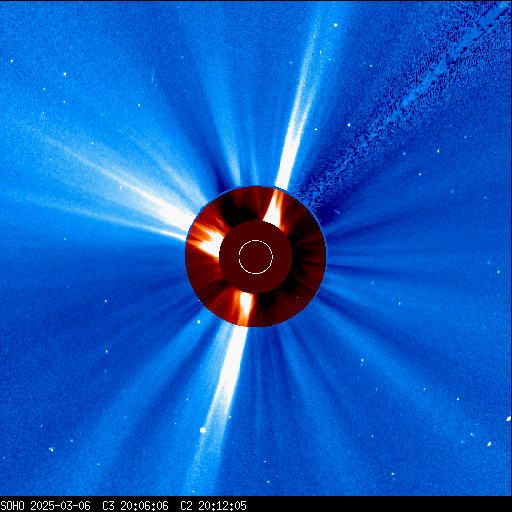Click the bright star near the lower-left streamer
Viewport: 512px width, 512px height.
[x=203, y=430]
